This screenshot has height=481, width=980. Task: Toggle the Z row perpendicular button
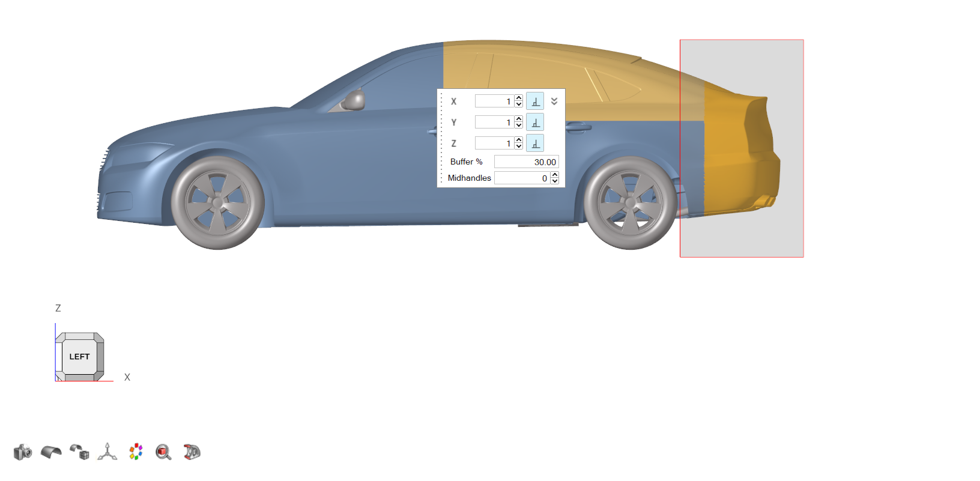pyautogui.click(x=535, y=143)
